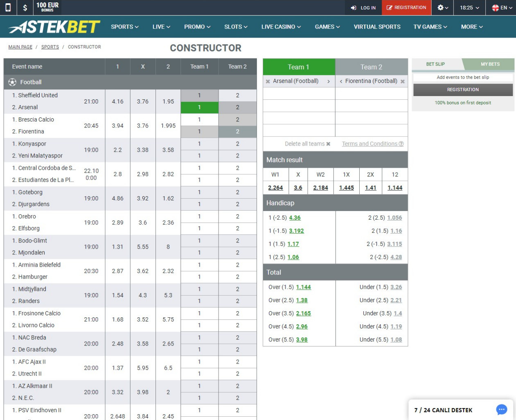This screenshot has width=516, height=420.
Task: Select handicap 2 (-1.5) odds 3.115
Action: 394,244
